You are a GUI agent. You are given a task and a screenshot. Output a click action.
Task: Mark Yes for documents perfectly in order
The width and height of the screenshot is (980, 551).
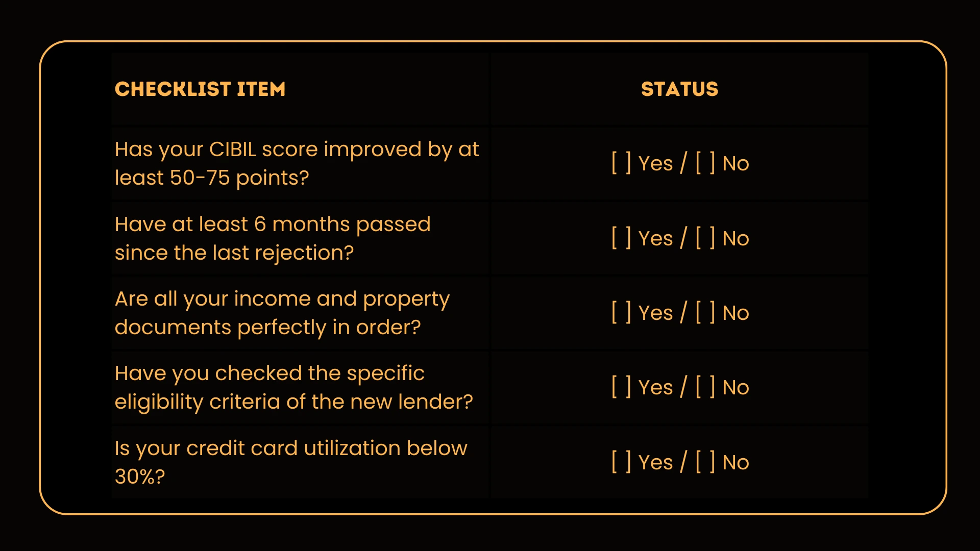coord(621,313)
